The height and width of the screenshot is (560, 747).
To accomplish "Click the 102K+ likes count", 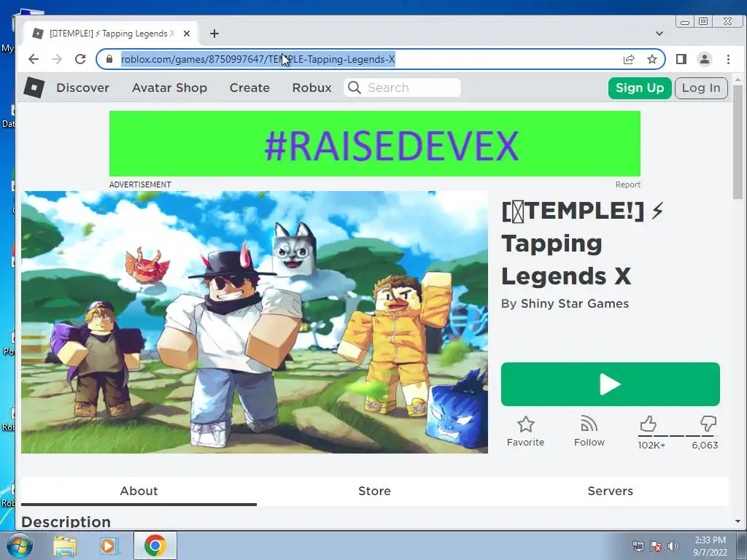I will (651, 446).
